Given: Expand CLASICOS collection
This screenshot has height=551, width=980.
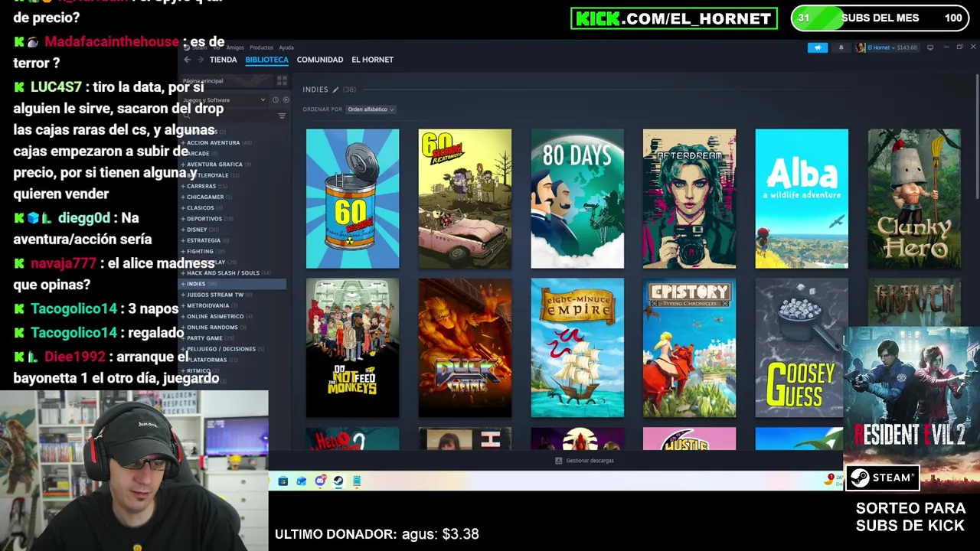Looking at the screenshot, I should point(183,207).
